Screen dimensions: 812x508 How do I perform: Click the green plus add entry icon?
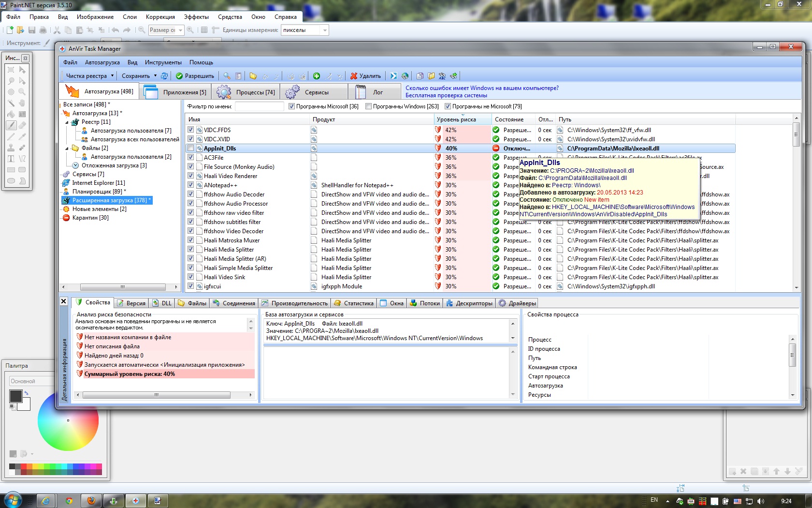(317, 76)
